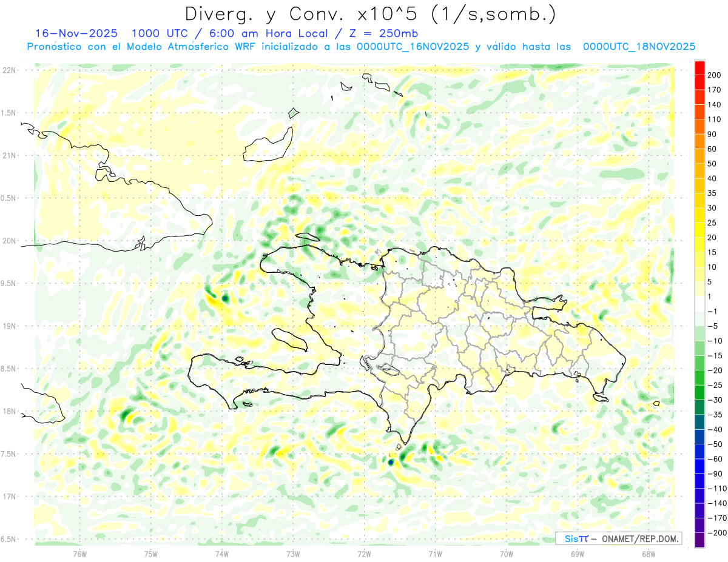728x562 pixels.
Task: Click the '17N' latitude label
Action: pyautogui.click(x=8, y=497)
